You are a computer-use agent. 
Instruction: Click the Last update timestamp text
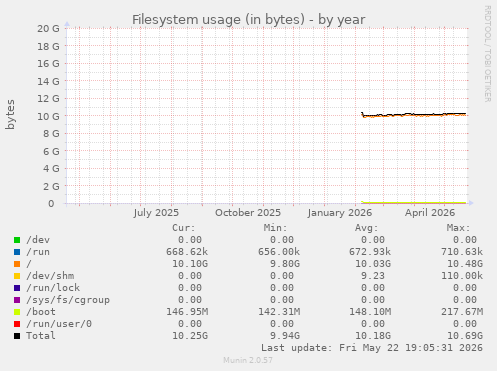372,348
